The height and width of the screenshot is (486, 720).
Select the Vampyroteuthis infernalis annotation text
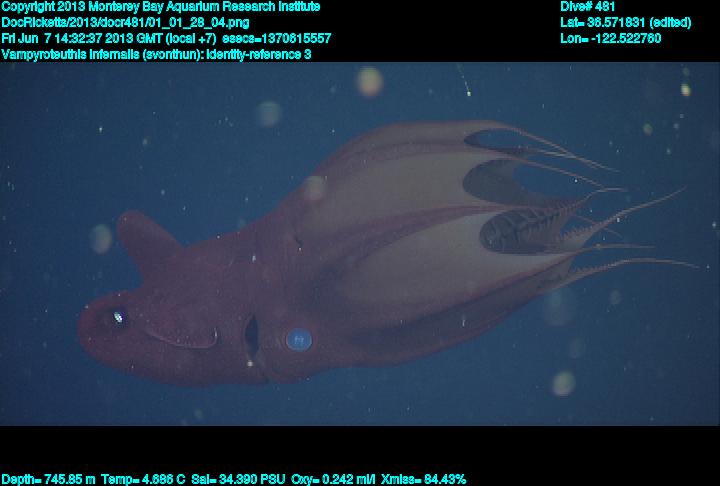(156, 54)
